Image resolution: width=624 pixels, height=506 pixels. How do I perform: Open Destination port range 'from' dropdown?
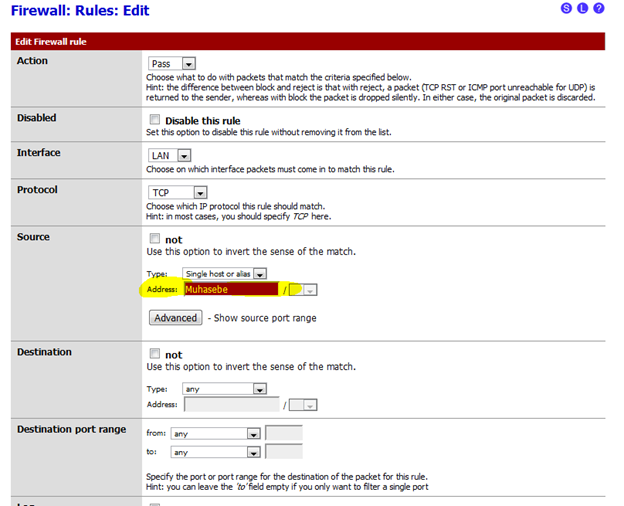pyautogui.click(x=215, y=434)
